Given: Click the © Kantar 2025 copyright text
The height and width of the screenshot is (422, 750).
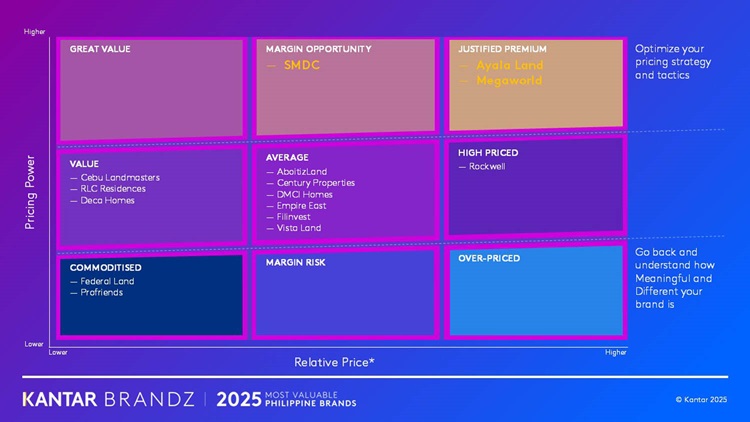Looking at the screenshot, I should point(701,400).
